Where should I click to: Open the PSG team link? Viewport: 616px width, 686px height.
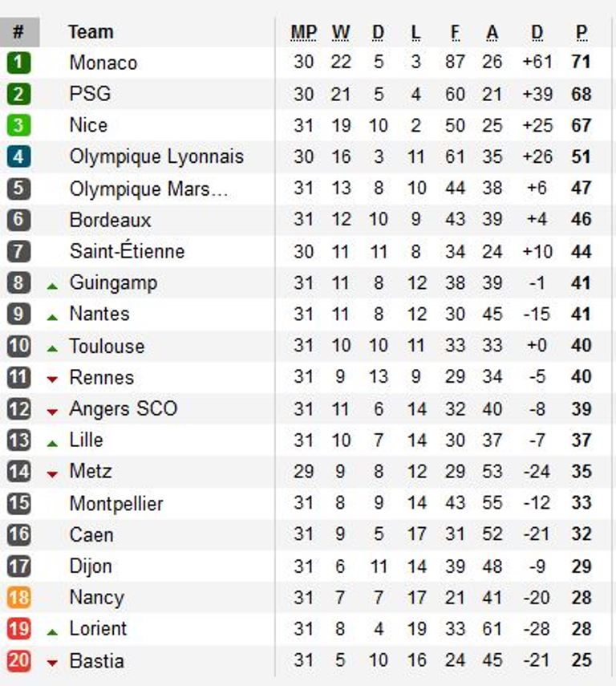(x=90, y=94)
